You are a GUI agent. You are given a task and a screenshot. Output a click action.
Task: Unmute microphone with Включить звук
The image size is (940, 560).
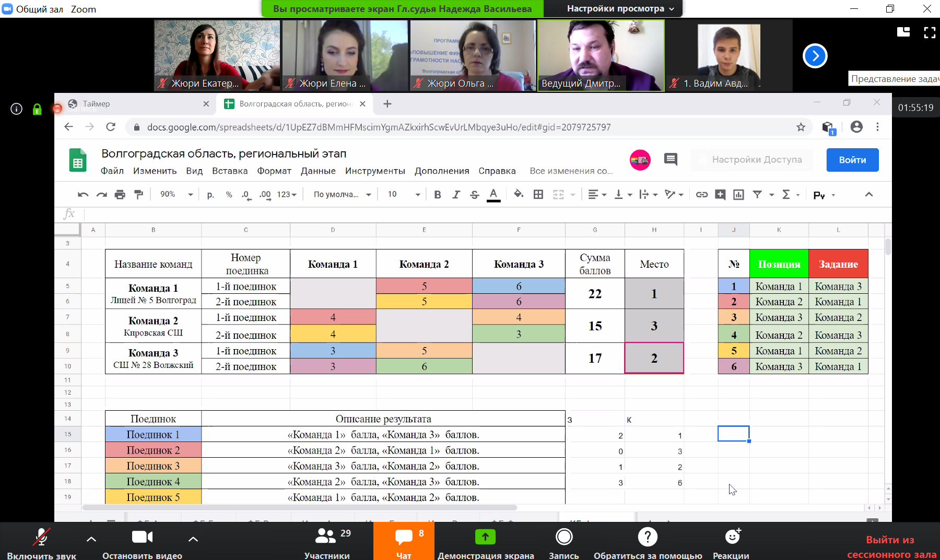pos(41,543)
